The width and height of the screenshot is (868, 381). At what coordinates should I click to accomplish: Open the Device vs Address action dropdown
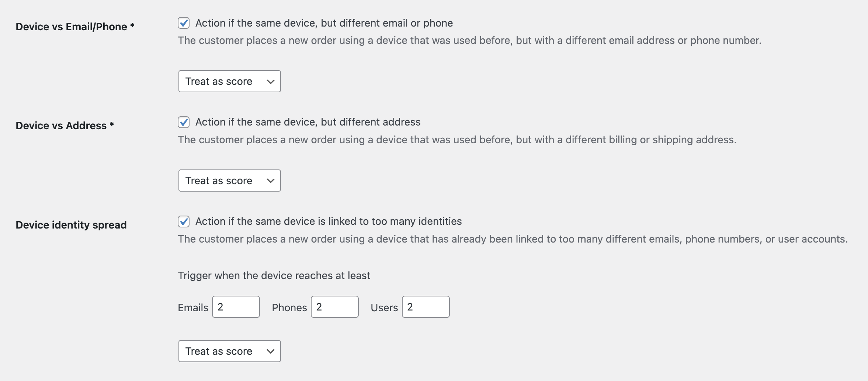[230, 181]
